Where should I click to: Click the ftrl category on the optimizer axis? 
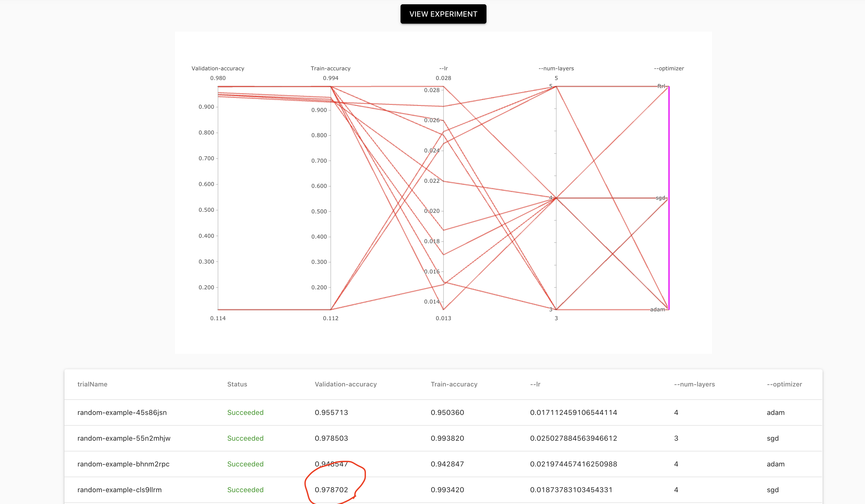pos(661,86)
